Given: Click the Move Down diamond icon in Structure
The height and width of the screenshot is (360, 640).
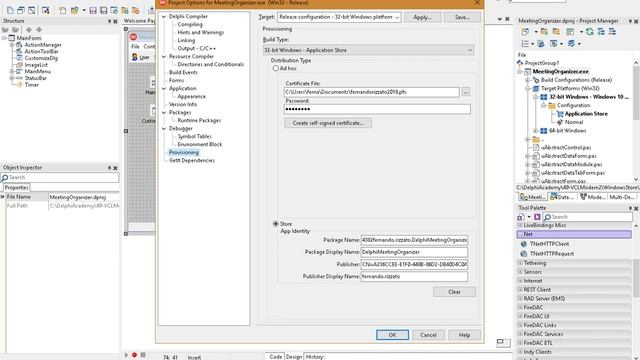Looking at the screenshot, I should point(39,30).
